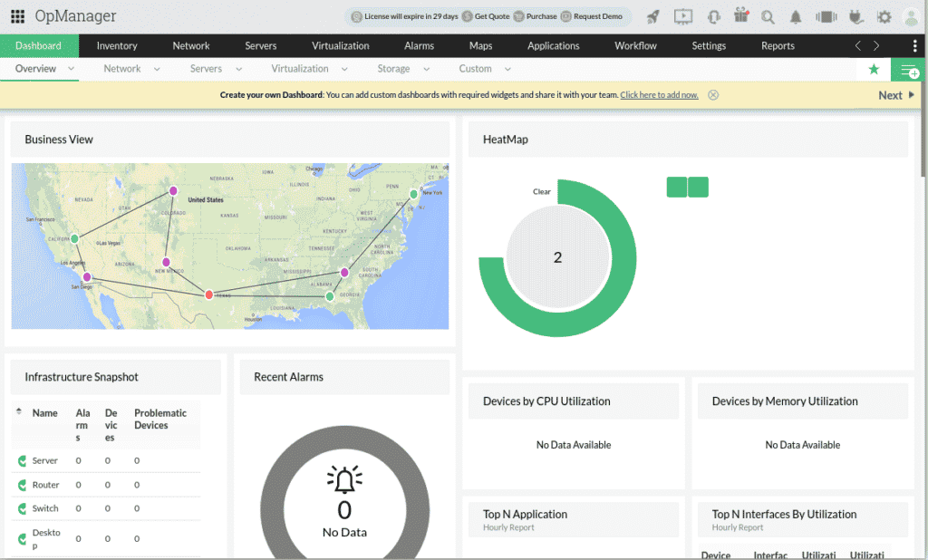Screen dimensions: 928x560
Task: Click the headset support icon
Action: pyautogui.click(x=713, y=16)
